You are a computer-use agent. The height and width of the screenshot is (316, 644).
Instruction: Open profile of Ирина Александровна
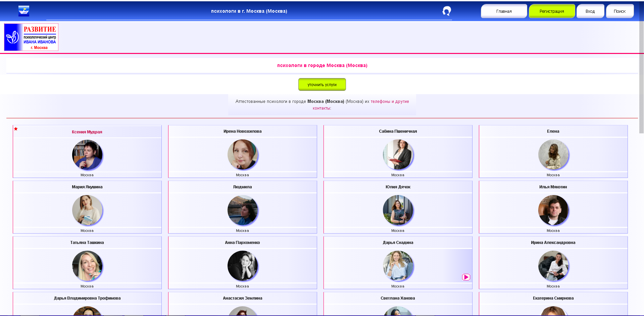(x=553, y=243)
